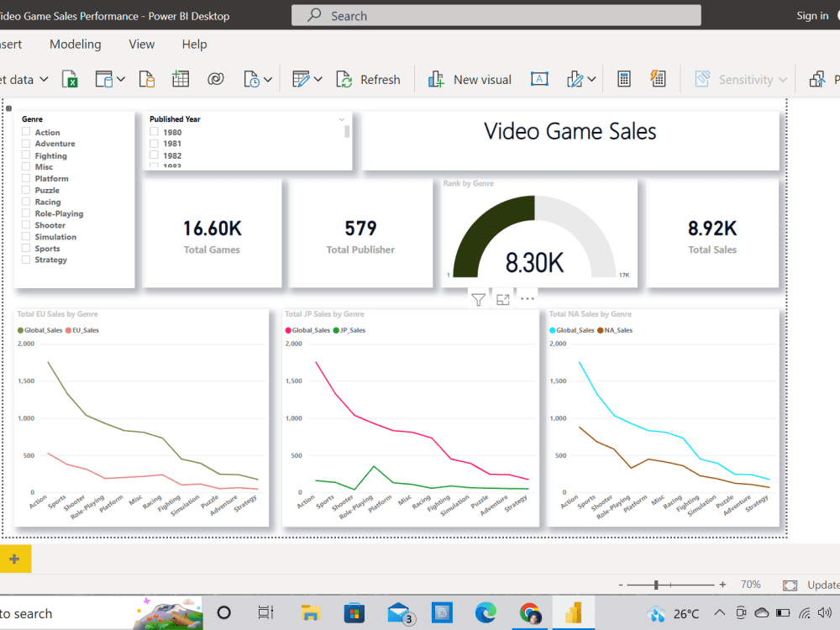Viewport: 840px width, 630px height.
Task: Open Microsoft Edge from taskbar
Action: click(486, 612)
